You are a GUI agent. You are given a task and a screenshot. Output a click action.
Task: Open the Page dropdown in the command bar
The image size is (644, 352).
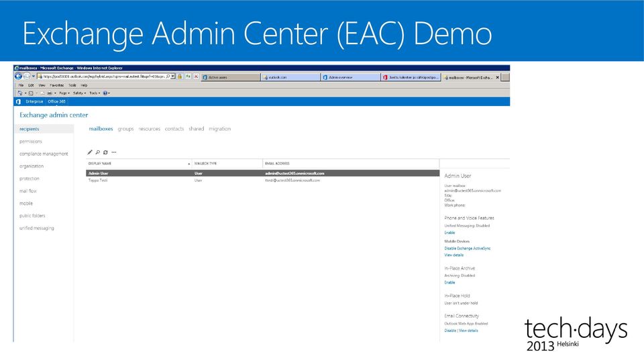click(64, 93)
